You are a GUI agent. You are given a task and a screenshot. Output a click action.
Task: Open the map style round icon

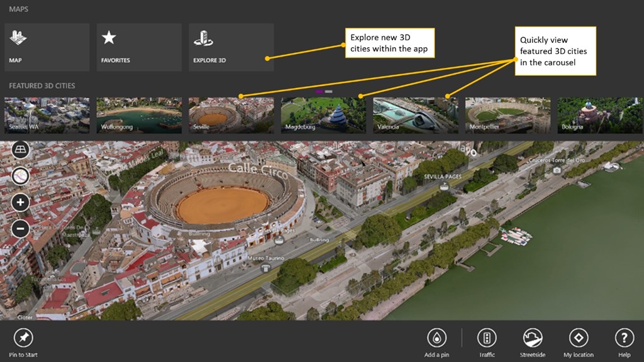point(20,177)
